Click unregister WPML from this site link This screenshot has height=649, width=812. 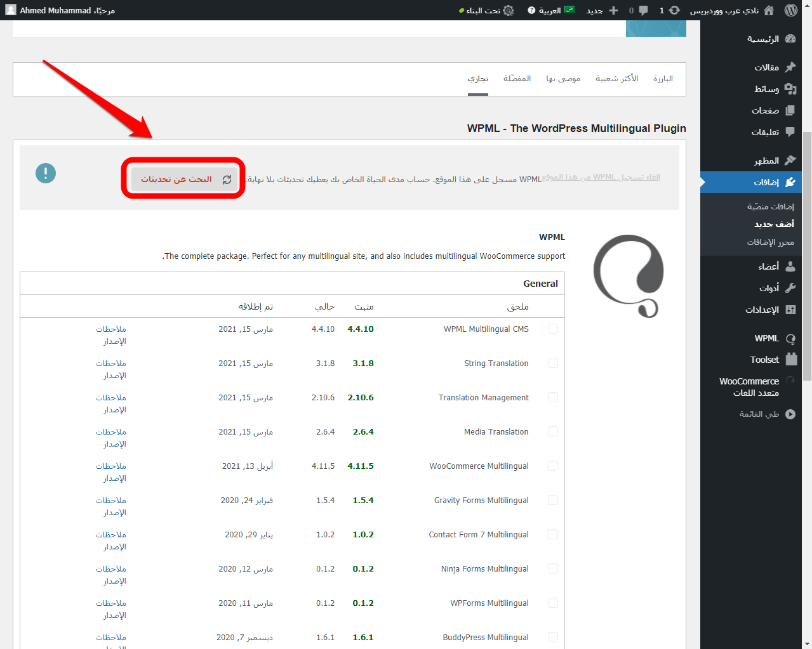click(601, 177)
